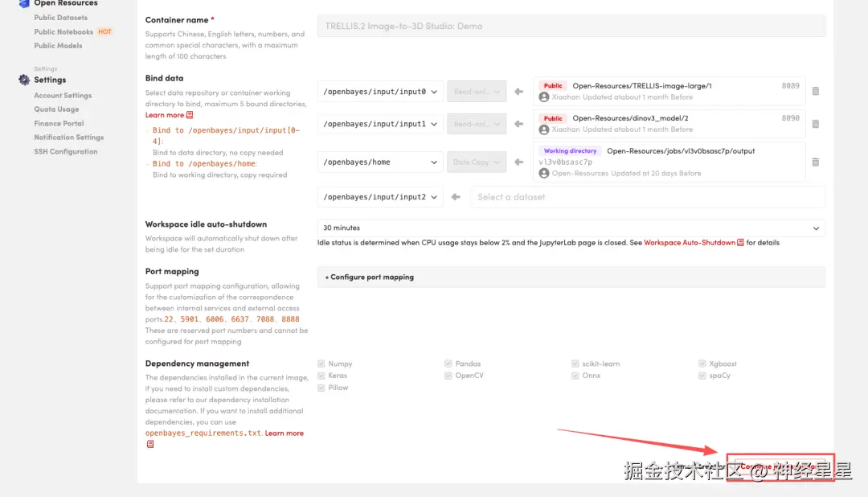The width and height of the screenshot is (868, 497).
Task: Click Xiaohan avatar icon in TRELLIS row
Action: pos(544,97)
